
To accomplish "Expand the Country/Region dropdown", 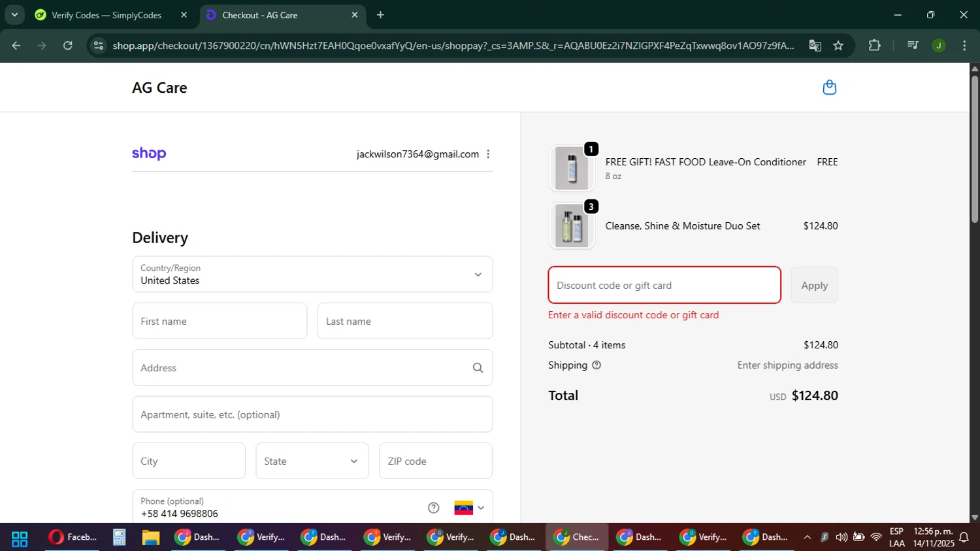I will click(x=312, y=275).
